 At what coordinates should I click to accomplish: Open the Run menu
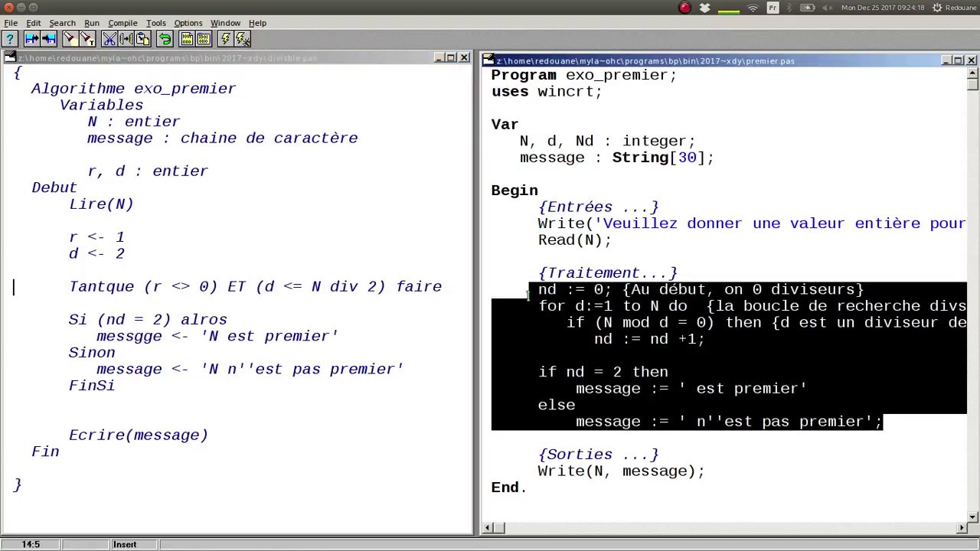click(x=92, y=23)
